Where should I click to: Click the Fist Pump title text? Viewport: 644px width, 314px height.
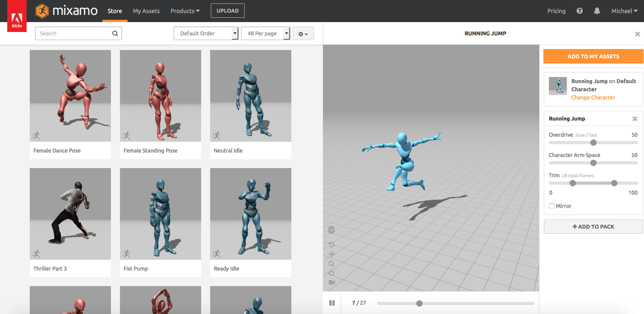[136, 268]
